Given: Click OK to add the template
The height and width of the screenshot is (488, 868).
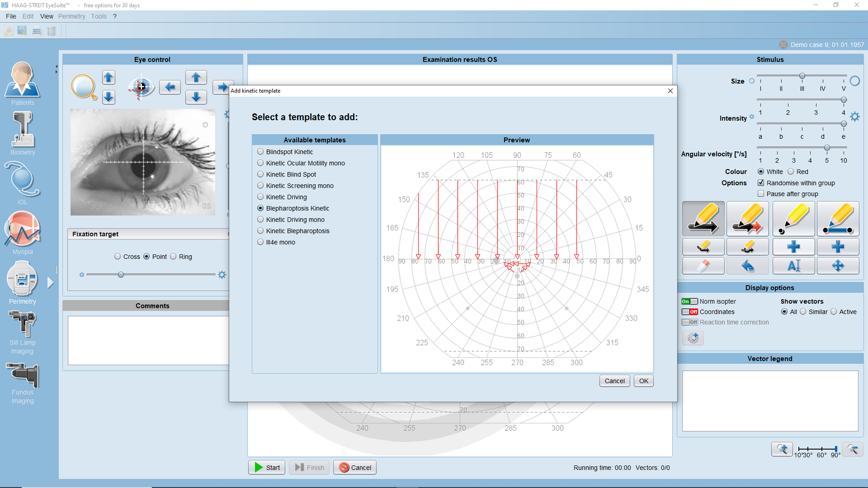Looking at the screenshot, I should [643, 381].
